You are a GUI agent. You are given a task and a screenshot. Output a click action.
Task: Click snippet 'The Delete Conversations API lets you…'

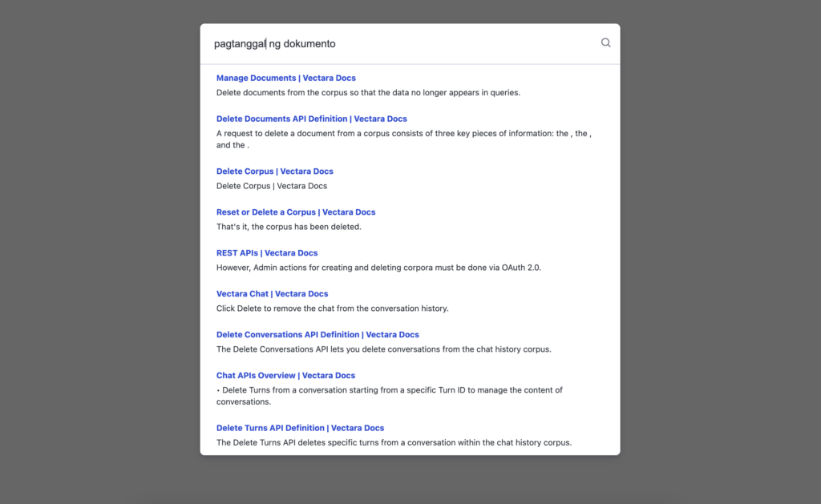[383, 349]
